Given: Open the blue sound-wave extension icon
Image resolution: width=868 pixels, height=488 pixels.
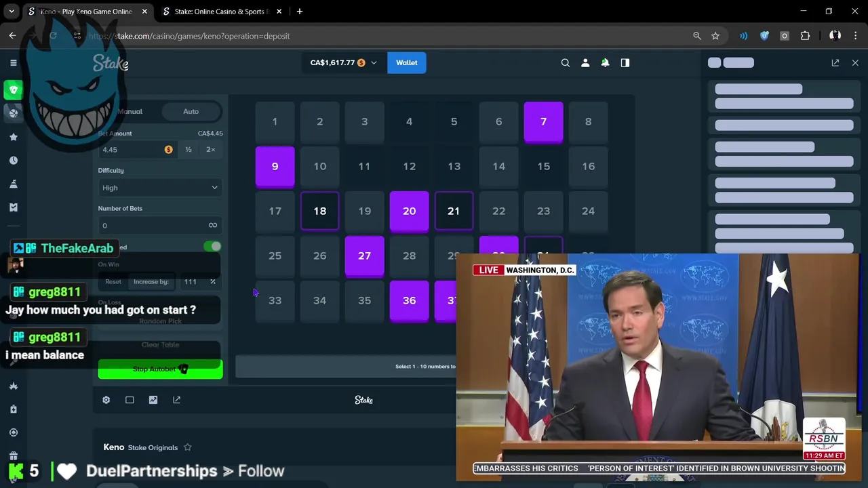Looking at the screenshot, I should coord(744,36).
